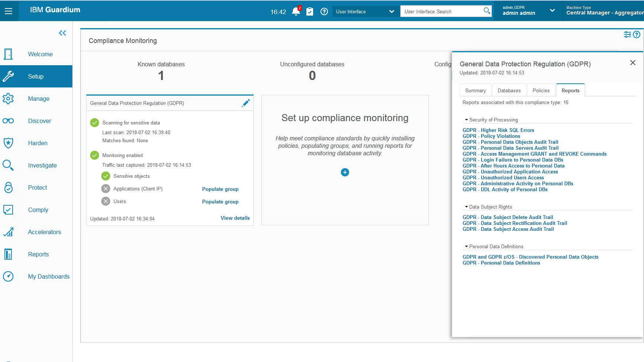The height and width of the screenshot is (362, 644).
Task: Open the GDPR - Policy Violations report
Action: (x=491, y=136)
